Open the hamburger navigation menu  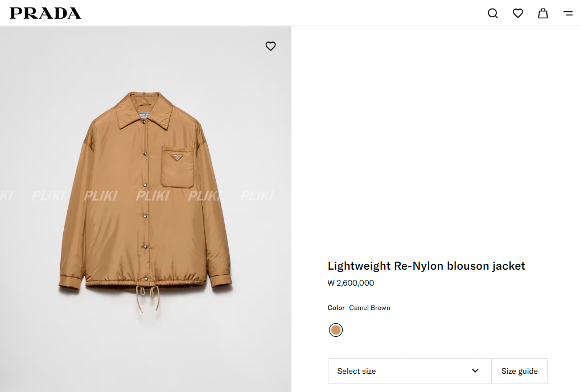568,13
